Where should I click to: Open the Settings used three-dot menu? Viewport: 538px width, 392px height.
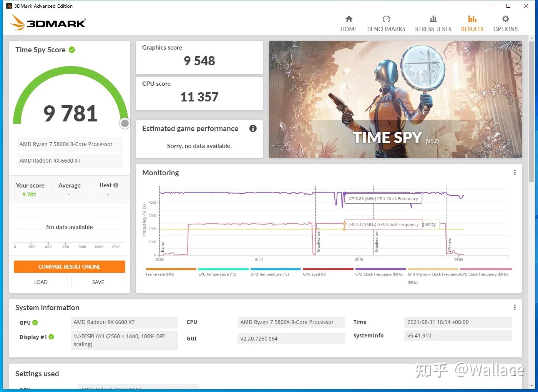pyautogui.click(x=515, y=374)
